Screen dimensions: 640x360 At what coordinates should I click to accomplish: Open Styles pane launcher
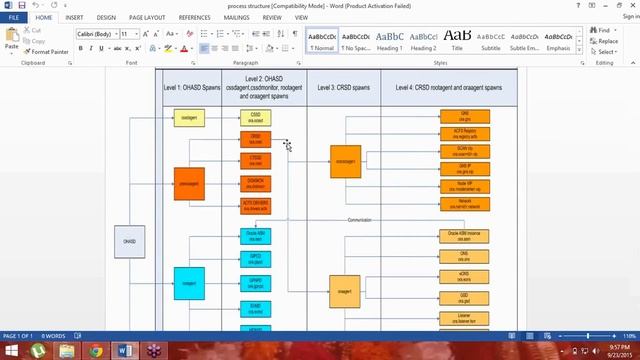582,63
